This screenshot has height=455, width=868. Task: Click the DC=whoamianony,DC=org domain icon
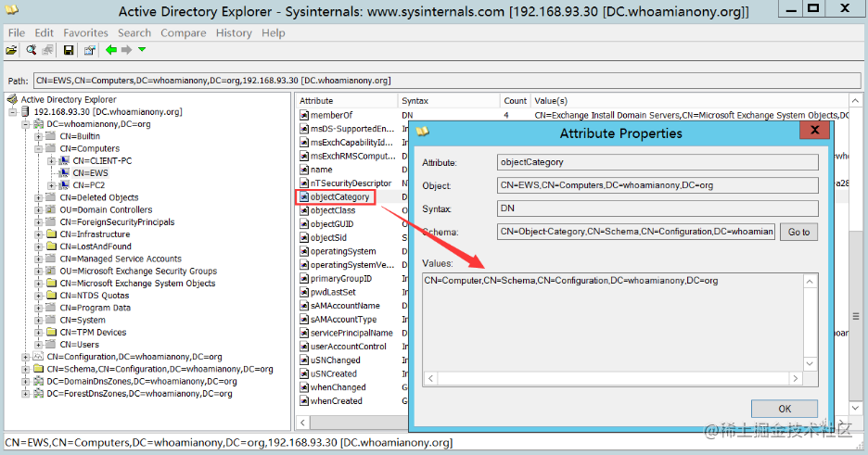click(x=38, y=124)
